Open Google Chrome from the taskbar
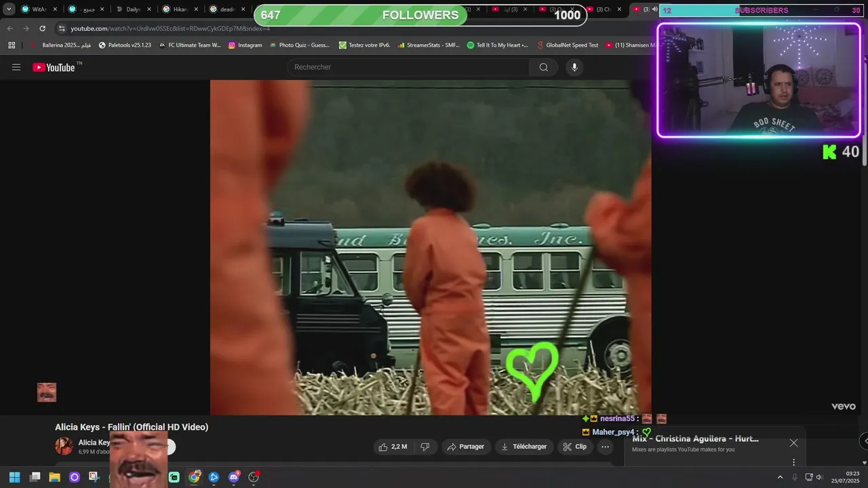 pyautogui.click(x=195, y=477)
